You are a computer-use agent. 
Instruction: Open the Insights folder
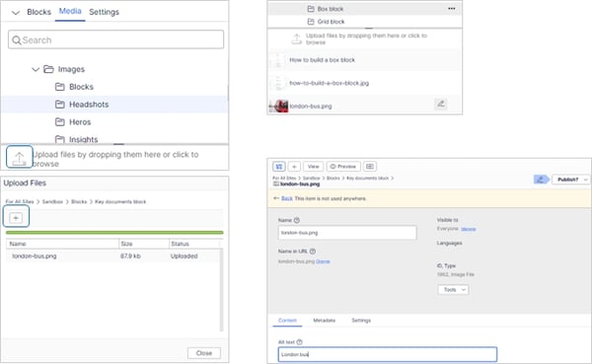coord(84,139)
